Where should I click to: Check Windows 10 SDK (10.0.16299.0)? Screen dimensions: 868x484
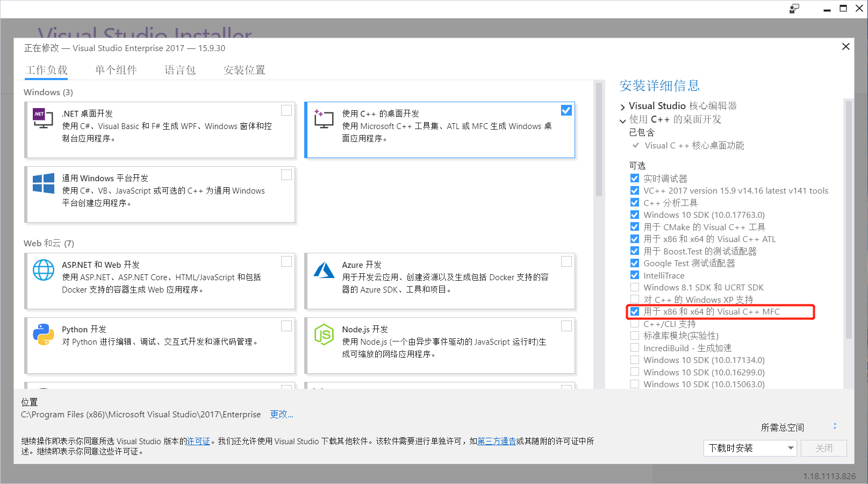point(635,372)
